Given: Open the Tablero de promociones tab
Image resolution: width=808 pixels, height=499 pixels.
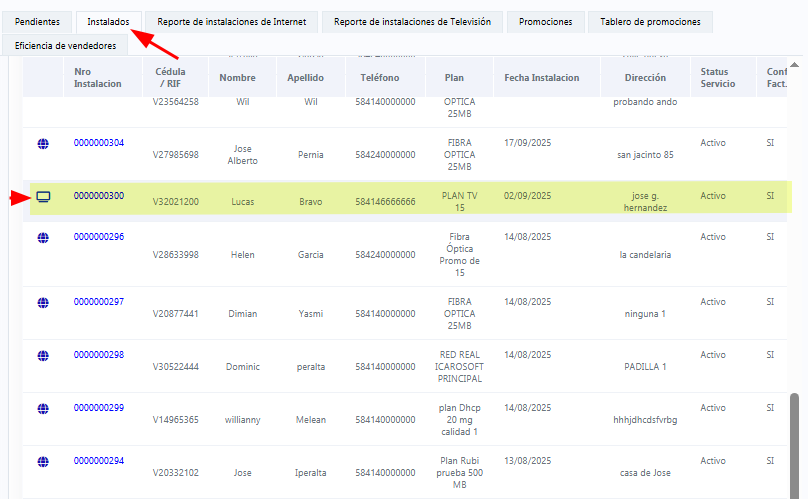Looking at the screenshot, I should pos(650,21).
